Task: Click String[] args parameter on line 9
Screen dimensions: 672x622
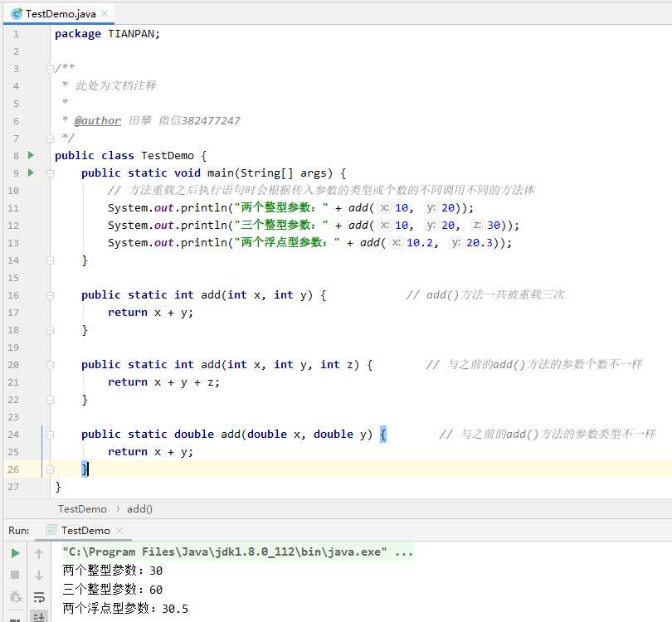Action: pos(286,173)
